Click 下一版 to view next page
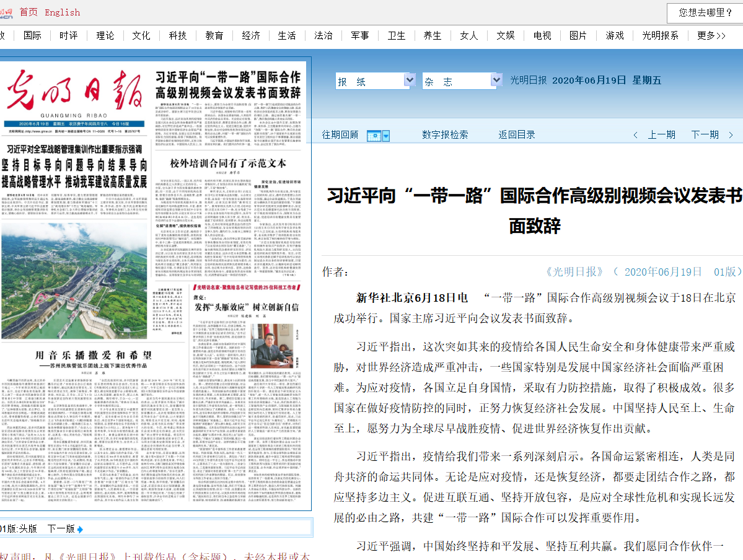Image resolution: width=743 pixels, height=560 pixels. click(x=61, y=529)
